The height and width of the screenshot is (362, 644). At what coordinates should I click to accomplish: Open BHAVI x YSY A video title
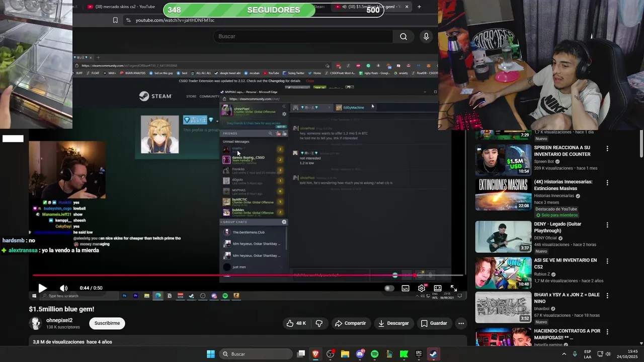pyautogui.click(x=567, y=298)
